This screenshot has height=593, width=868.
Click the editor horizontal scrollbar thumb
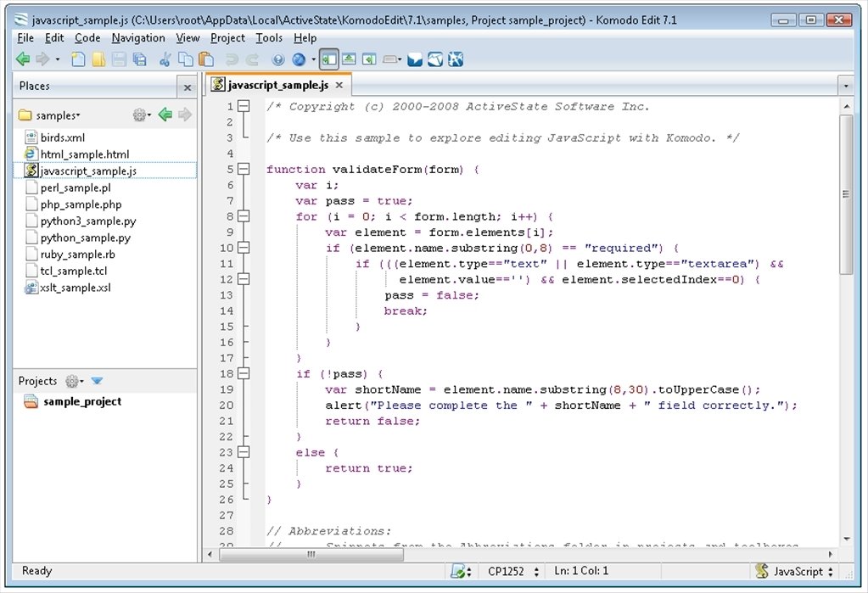coord(311,554)
